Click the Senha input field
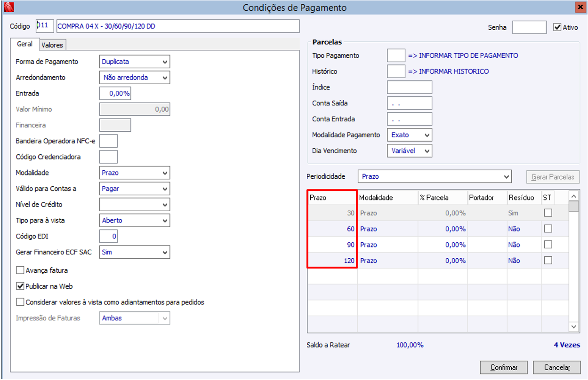Image resolution: width=588 pixels, height=380 pixels. [x=529, y=27]
